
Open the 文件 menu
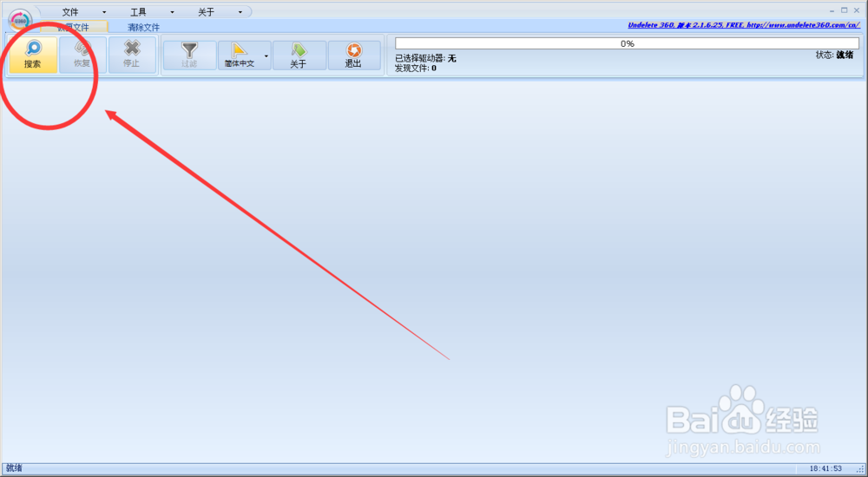70,12
